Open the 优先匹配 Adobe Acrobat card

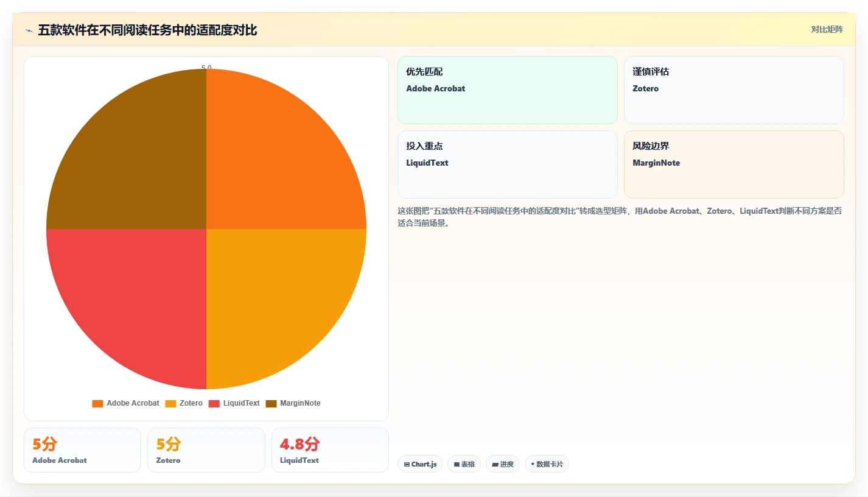[x=508, y=90]
